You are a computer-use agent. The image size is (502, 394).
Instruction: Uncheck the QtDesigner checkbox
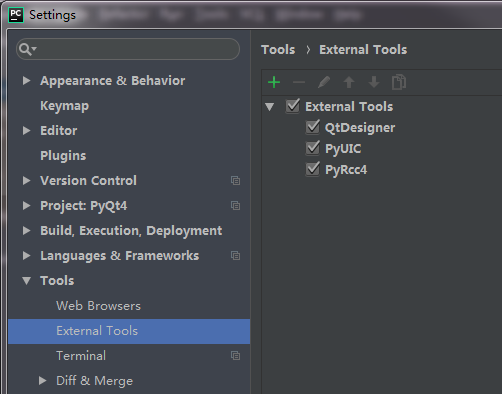[x=313, y=127]
